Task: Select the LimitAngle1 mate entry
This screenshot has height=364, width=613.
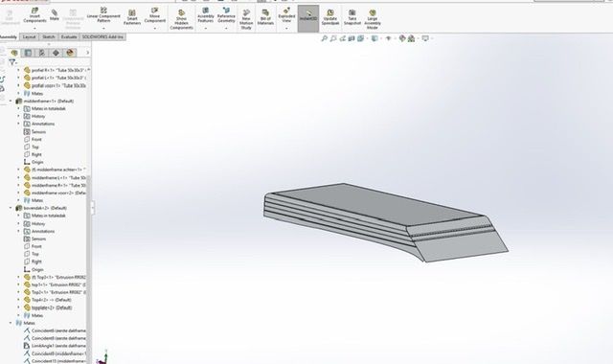Action: [x=55, y=346]
